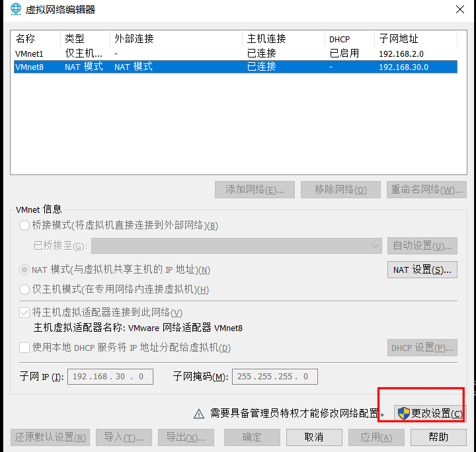This screenshot has width=476, height=452.
Task: Click 更改设置(C) to gain admin rights
Action: click(x=430, y=414)
